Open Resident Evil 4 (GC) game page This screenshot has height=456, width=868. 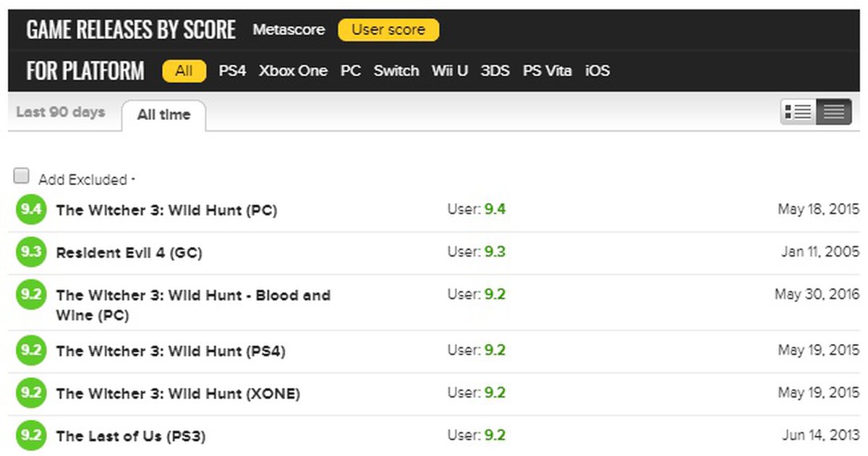pyautogui.click(x=129, y=253)
